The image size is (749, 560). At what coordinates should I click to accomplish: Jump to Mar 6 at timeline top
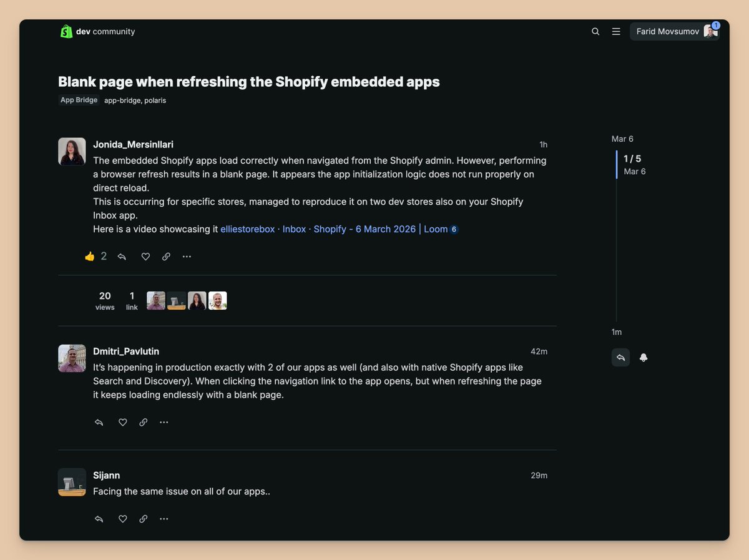coord(622,139)
